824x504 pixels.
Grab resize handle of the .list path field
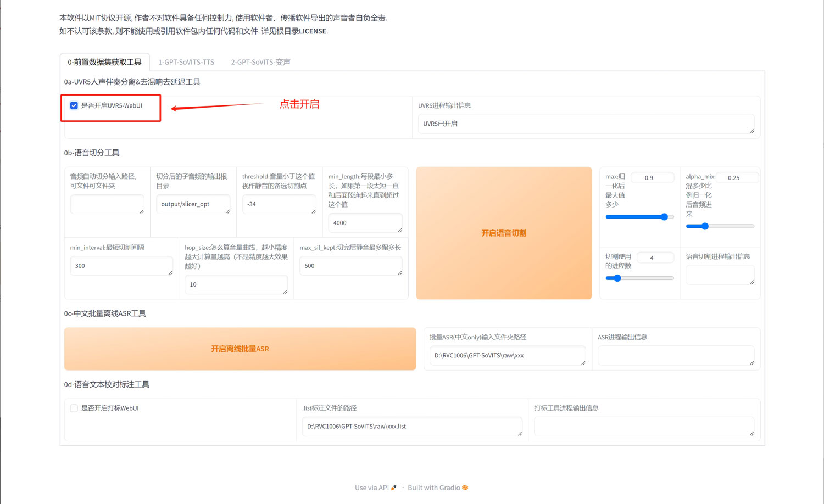520,433
